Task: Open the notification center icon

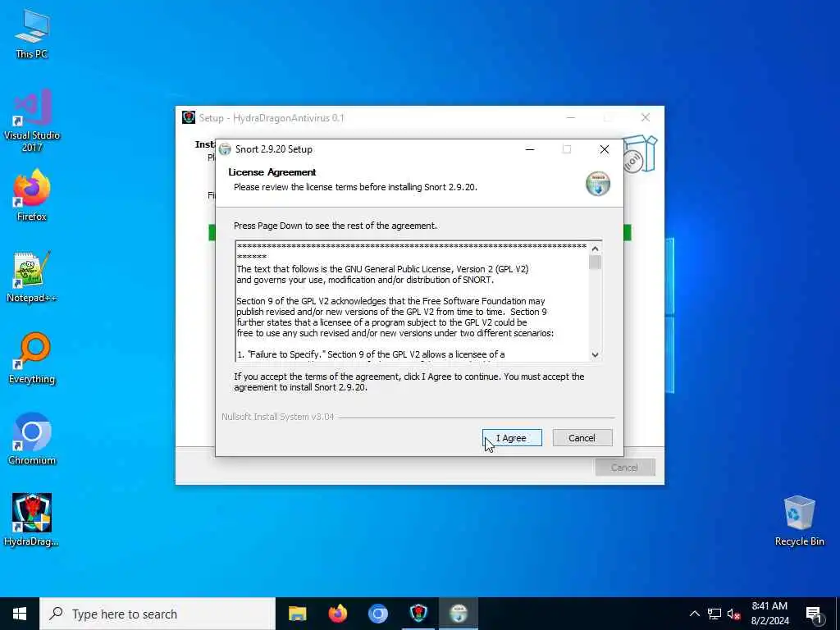Action: click(814, 614)
